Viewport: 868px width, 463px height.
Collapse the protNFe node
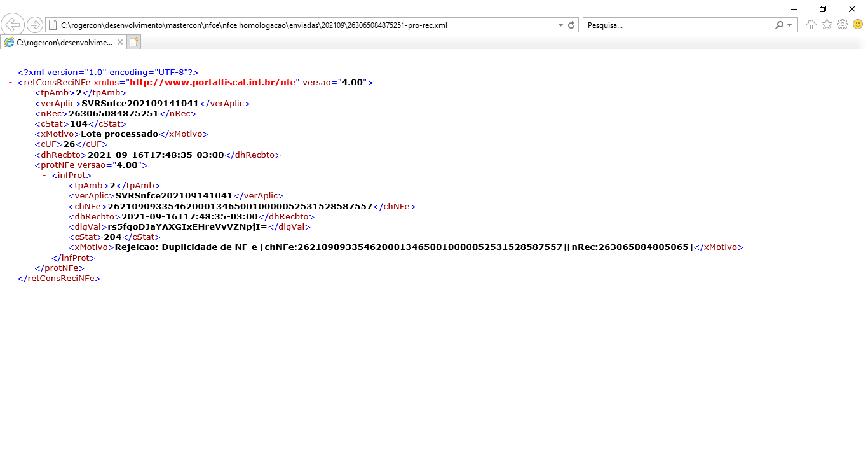[x=28, y=165]
